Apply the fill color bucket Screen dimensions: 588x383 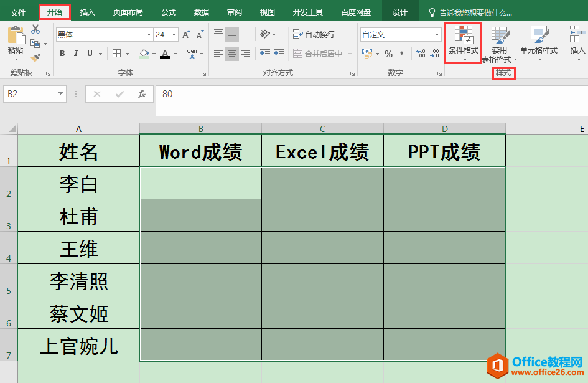click(x=144, y=54)
